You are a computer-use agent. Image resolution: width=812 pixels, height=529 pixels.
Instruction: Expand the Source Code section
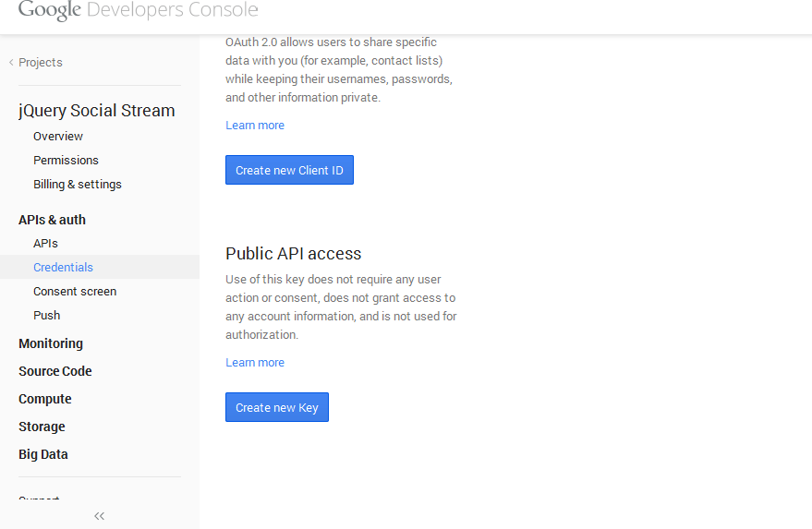[55, 371]
